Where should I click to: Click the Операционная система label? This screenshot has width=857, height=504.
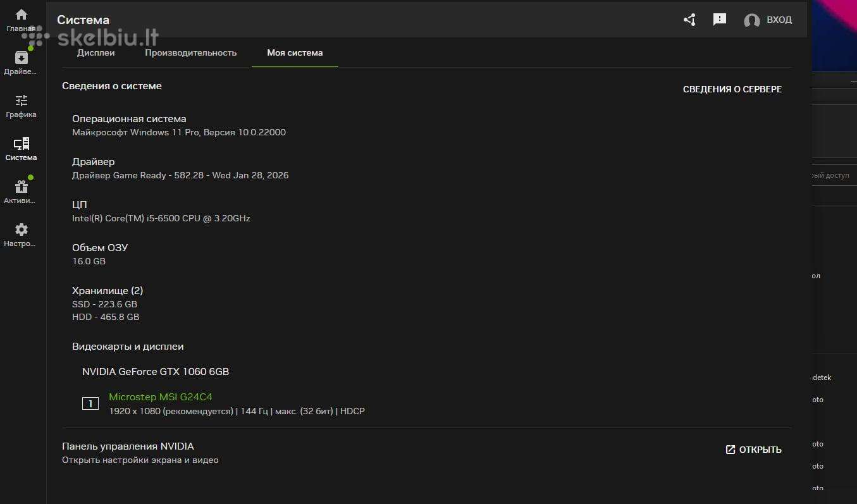pyautogui.click(x=129, y=119)
